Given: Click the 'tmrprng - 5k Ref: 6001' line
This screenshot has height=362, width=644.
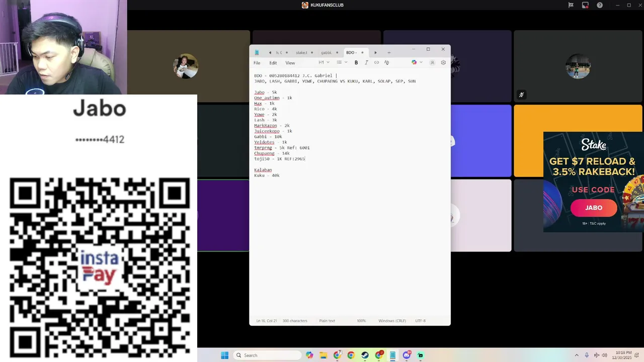Looking at the screenshot, I should (x=282, y=148).
